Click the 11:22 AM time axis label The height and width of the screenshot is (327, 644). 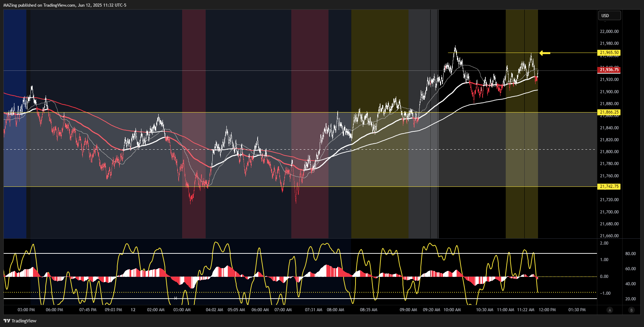(x=526, y=310)
